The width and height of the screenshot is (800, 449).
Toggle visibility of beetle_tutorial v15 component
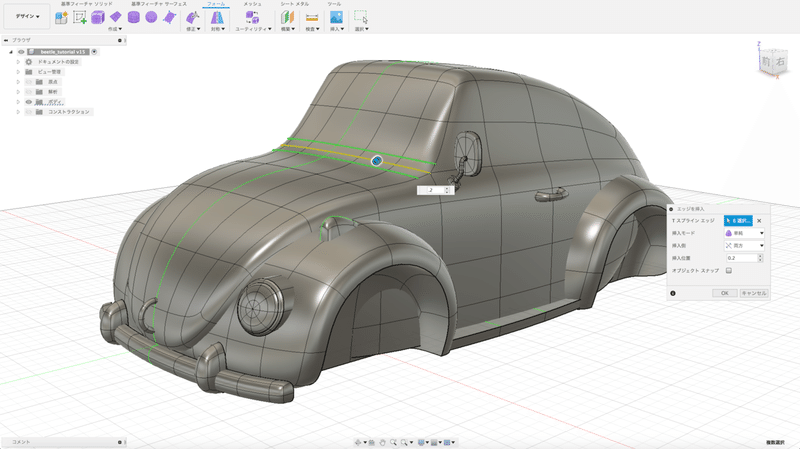tap(21, 51)
